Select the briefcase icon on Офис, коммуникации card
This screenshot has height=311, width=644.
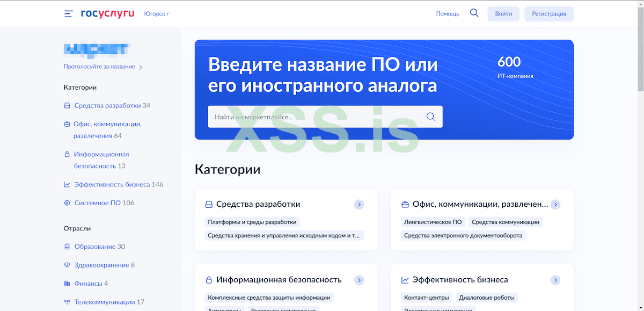(x=405, y=204)
